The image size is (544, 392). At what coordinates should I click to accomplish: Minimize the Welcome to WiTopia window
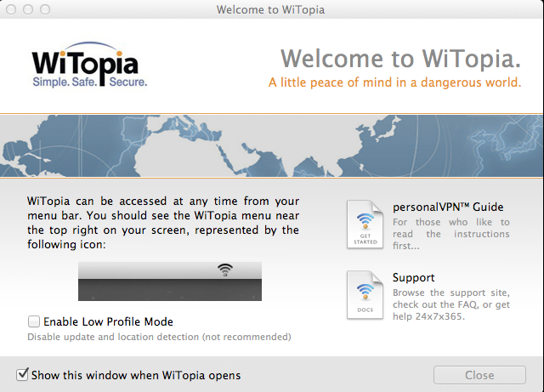(28, 9)
